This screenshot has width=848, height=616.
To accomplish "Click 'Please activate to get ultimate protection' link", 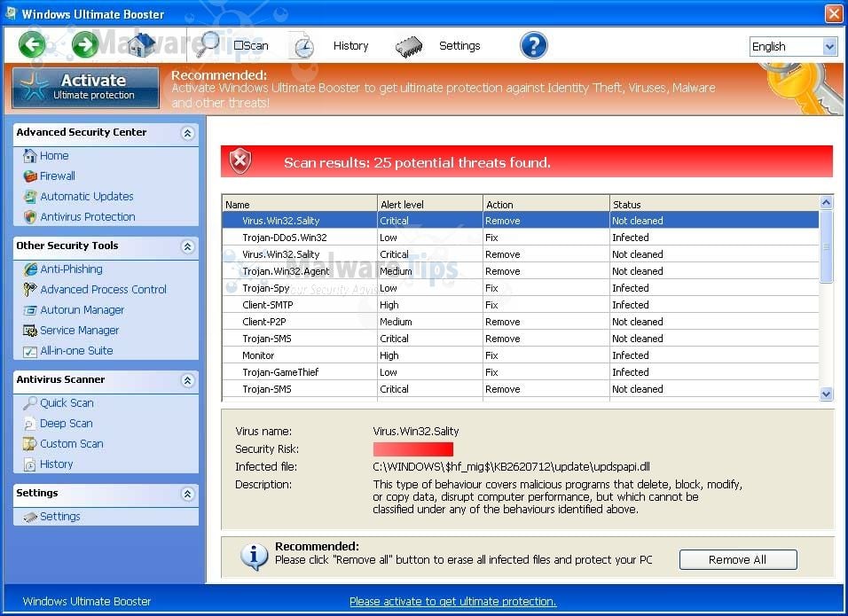I will point(452,601).
